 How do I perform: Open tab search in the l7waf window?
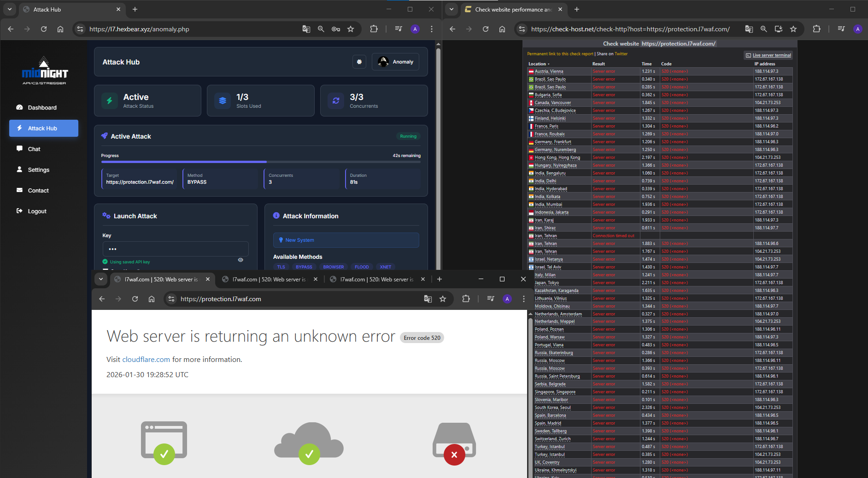pos(101,279)
